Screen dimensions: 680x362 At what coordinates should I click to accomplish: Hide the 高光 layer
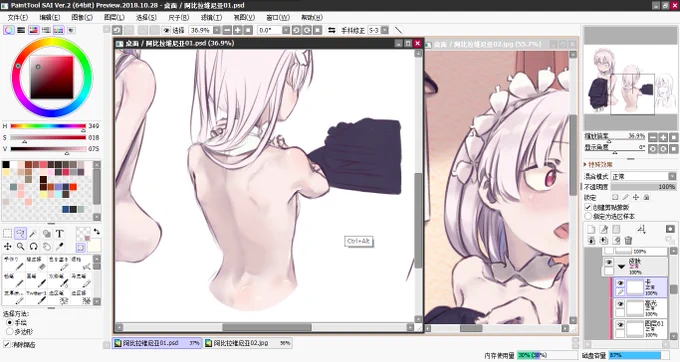click(620, 304)
